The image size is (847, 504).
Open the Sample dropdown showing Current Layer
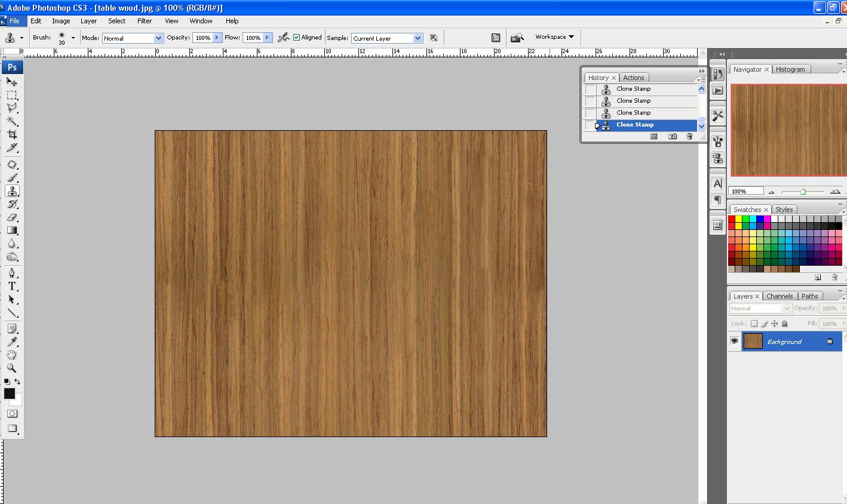(386, 38)
